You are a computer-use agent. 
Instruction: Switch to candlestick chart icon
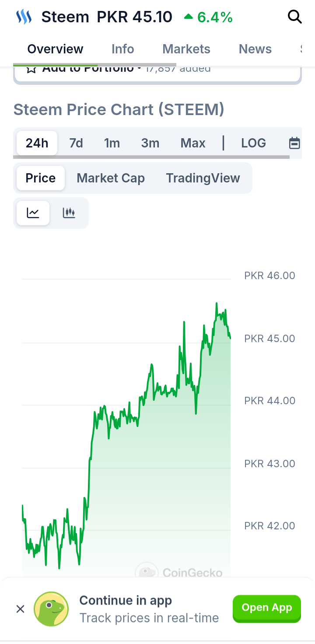(x=69, y=213)
